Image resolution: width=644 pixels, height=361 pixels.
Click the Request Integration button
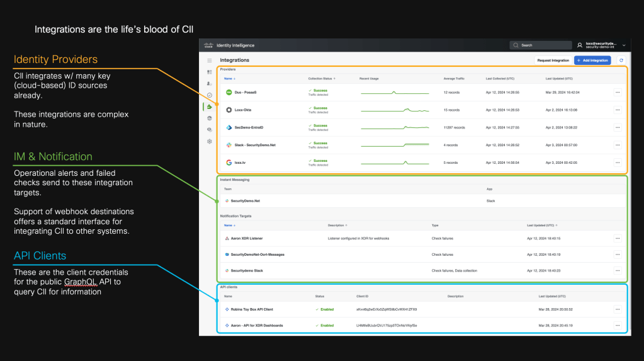(552, 60)
